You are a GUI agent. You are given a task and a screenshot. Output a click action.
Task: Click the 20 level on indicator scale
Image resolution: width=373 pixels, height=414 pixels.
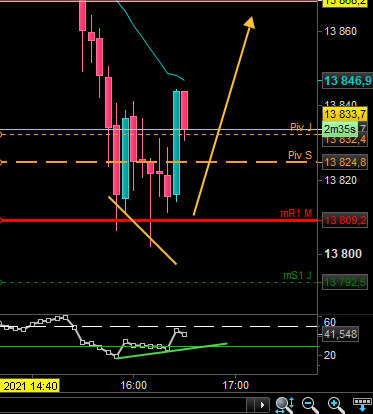click(x=329, y=355)
